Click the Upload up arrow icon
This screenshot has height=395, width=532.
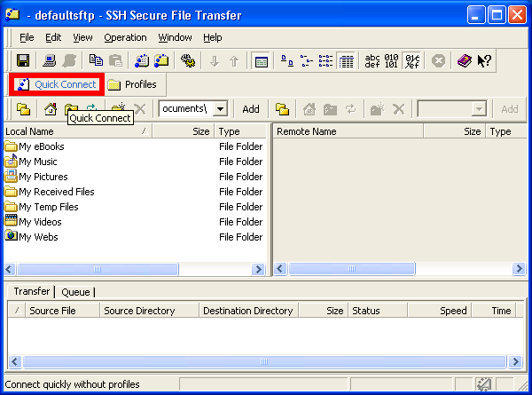click(234, 61)
